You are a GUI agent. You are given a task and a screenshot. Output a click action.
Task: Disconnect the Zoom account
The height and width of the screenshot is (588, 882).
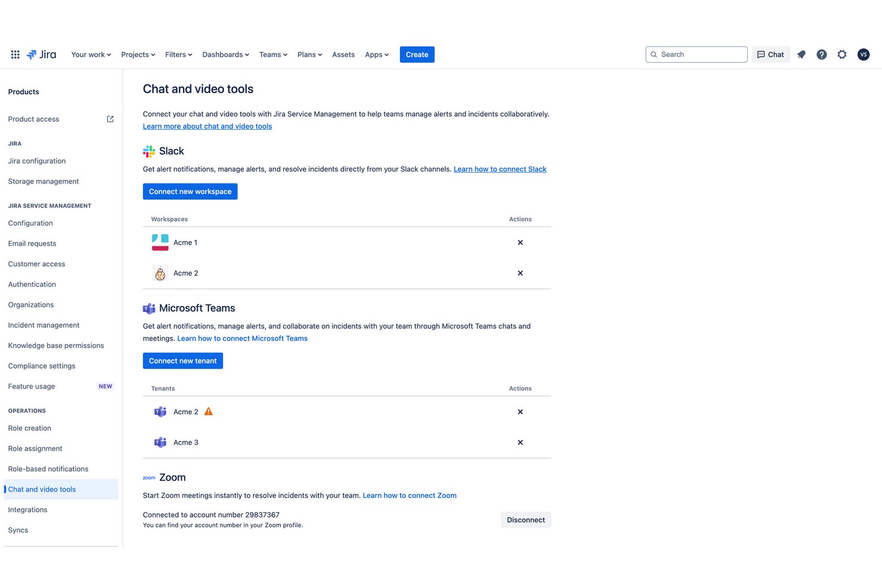[526, 520]
